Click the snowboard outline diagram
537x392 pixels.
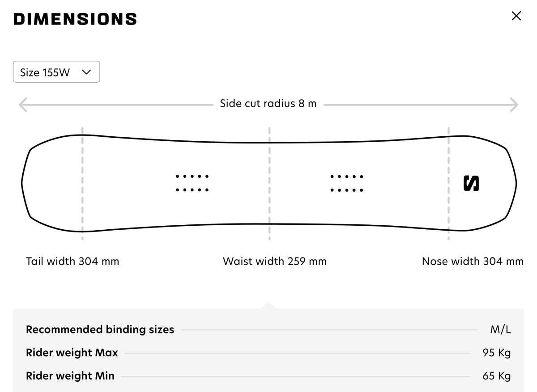269,183
